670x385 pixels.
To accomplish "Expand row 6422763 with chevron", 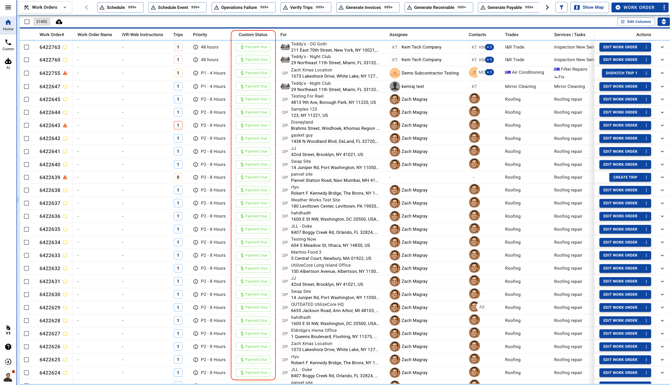I will coord(662,47).
